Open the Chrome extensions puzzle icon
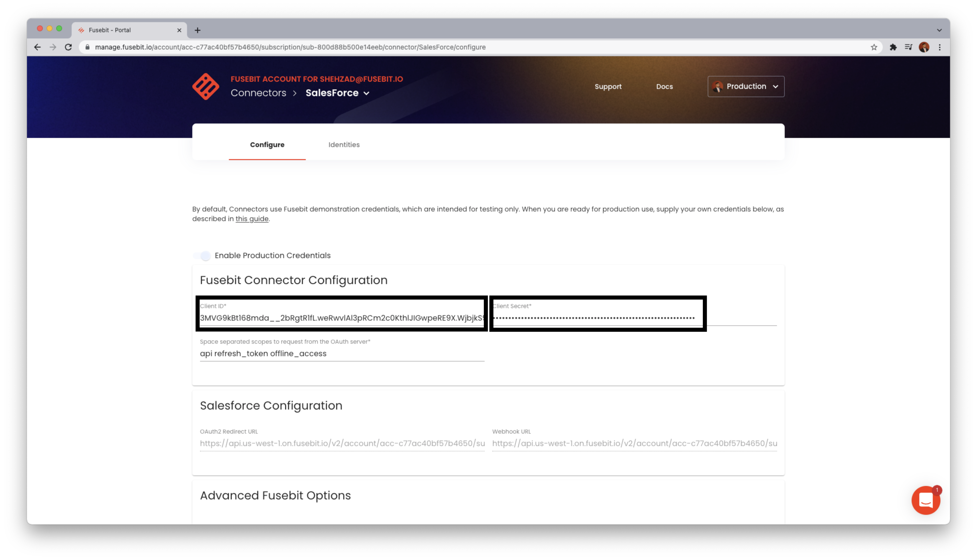Image resolution: width=977 pixels, height=560 pixels. coord(893,47)
